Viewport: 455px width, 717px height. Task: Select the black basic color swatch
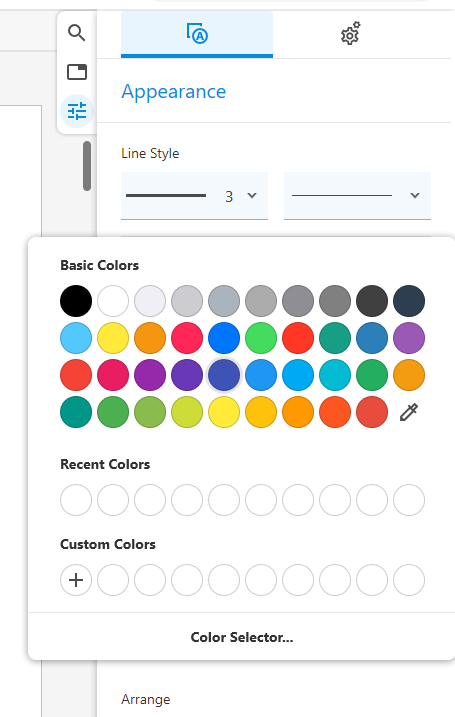76,301
